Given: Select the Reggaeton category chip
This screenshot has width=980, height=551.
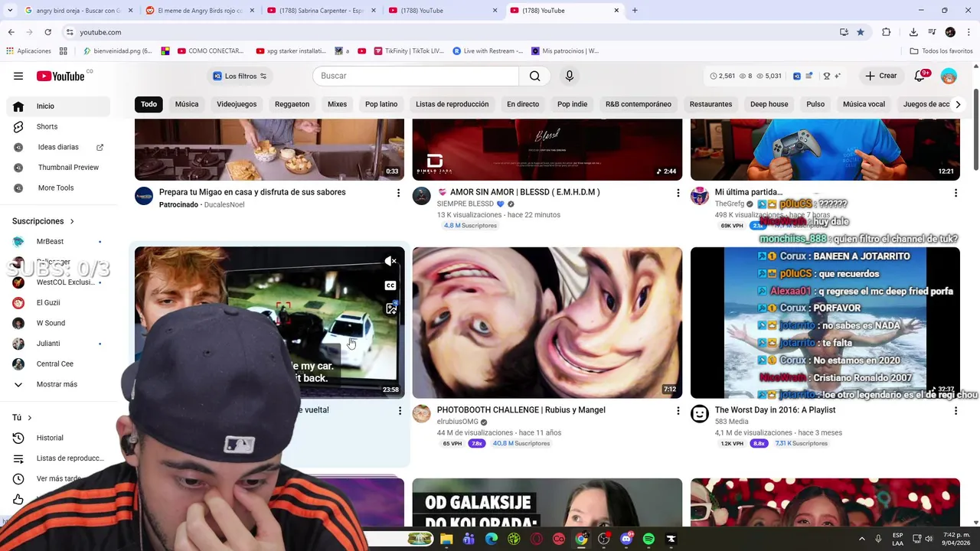Looking at the screenshot, I should click(x=292, y=104).
